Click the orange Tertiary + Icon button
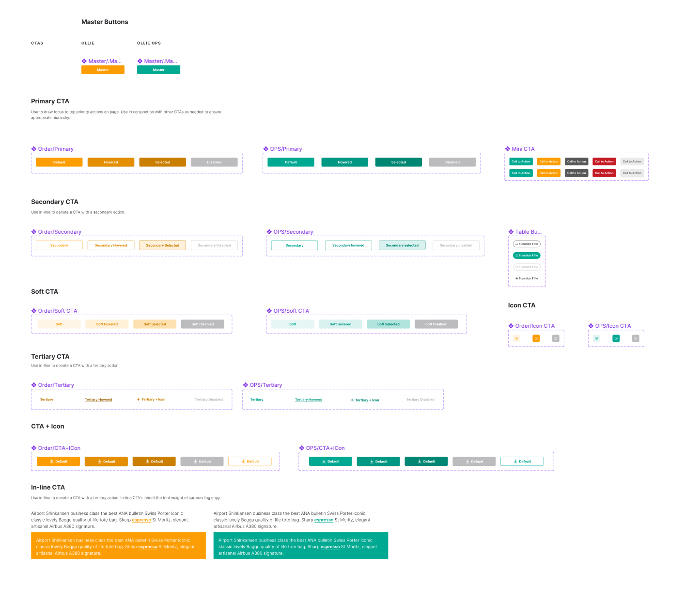This screenshot has height=590, width=700. (151, 399)
